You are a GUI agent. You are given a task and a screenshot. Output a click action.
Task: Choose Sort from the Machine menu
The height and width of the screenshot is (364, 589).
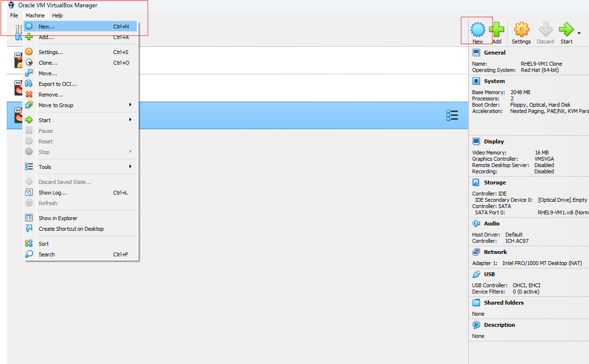click(x=81, y=244)
